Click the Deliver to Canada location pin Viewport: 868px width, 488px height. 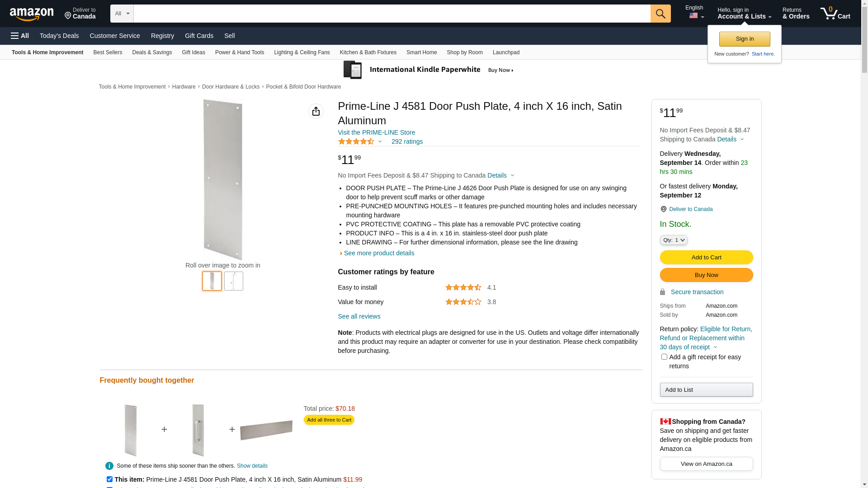click(x=663, y=209)
